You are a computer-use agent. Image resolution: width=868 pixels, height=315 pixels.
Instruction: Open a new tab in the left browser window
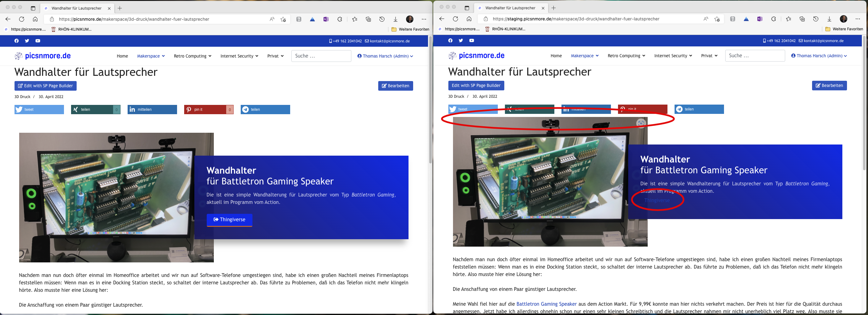tap(120, 8)
